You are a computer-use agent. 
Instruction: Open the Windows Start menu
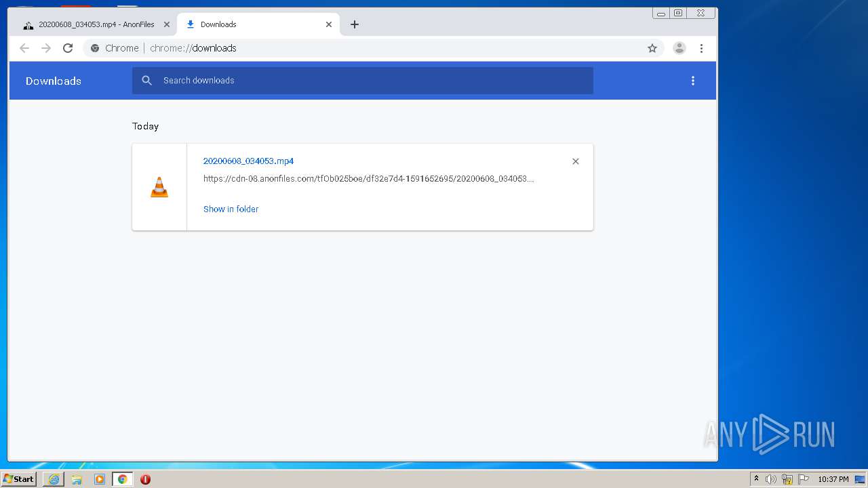point(18,479)
